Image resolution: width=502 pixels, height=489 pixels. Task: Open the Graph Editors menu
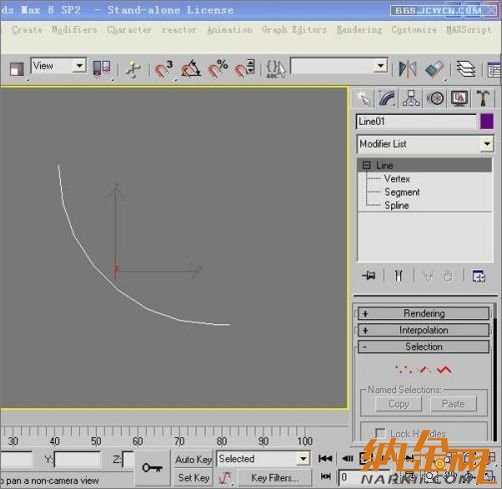click(x=294, y=30)
